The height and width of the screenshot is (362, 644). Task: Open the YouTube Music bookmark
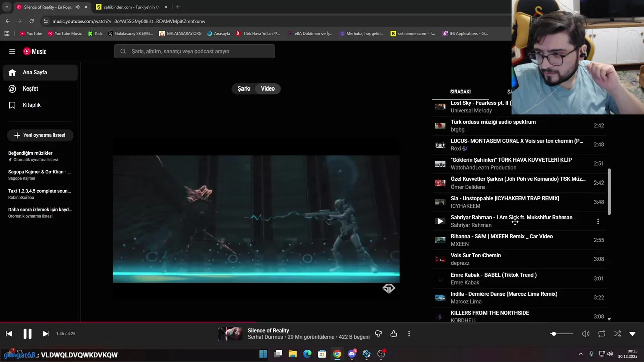65,34
